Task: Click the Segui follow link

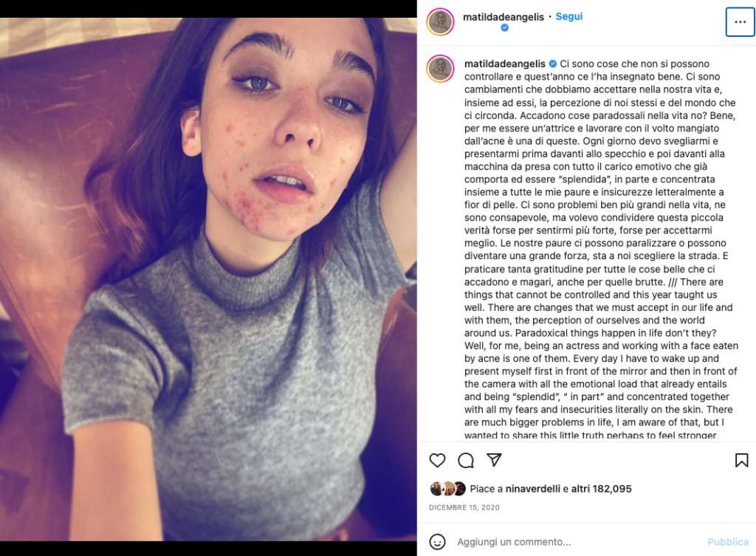Action: tap(569, 16)
